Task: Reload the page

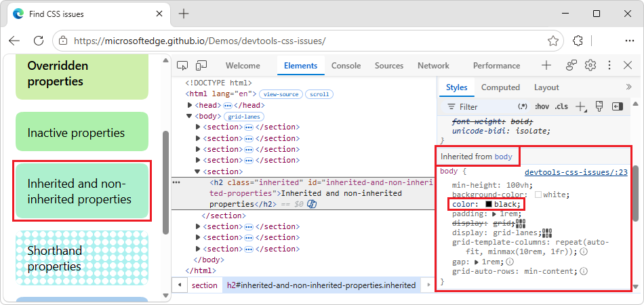Action: (x=39, y=40)
